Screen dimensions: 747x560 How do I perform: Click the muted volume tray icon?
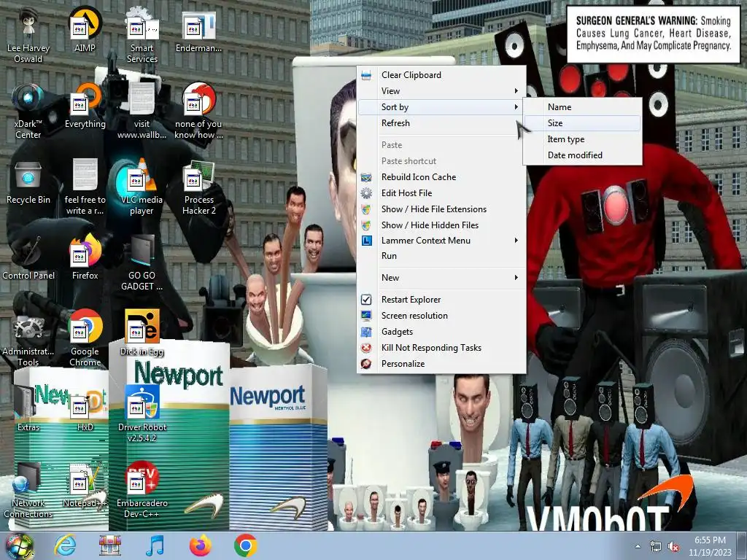click(x=673, y=547)
